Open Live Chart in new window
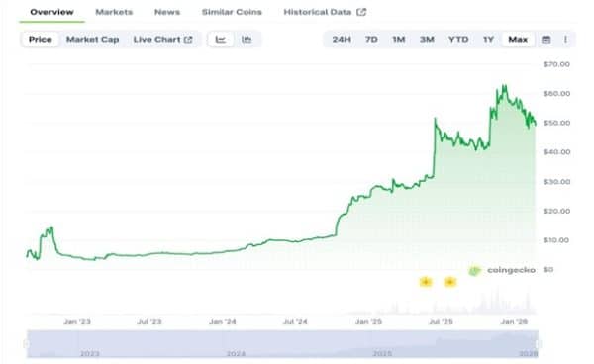Image resolution: width=594 pixels, height=364 pixels. (163, 40)
